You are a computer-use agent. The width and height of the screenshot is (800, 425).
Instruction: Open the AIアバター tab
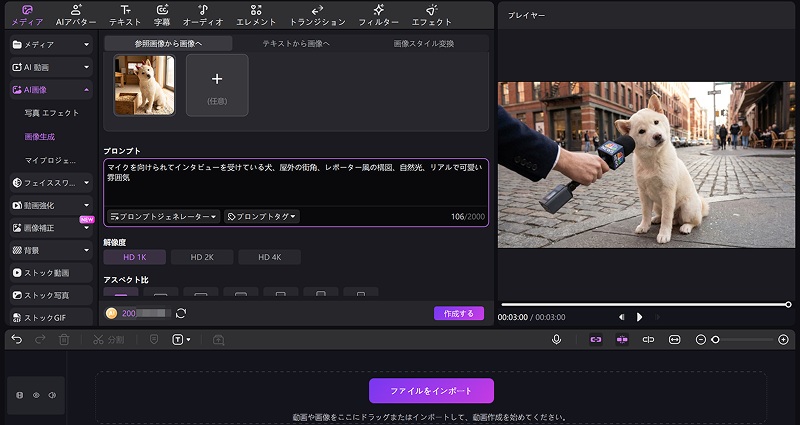tap(76, 15)
